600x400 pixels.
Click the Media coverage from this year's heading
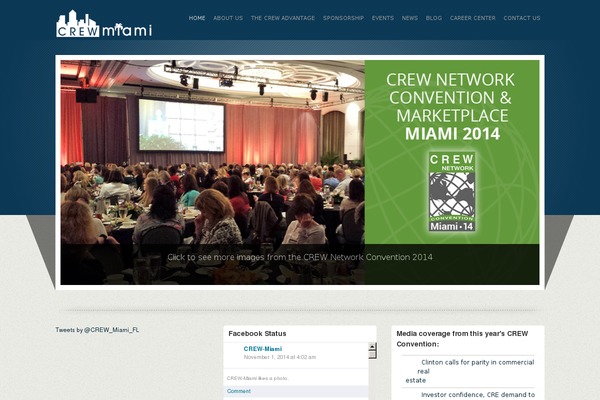pos(462,339)
